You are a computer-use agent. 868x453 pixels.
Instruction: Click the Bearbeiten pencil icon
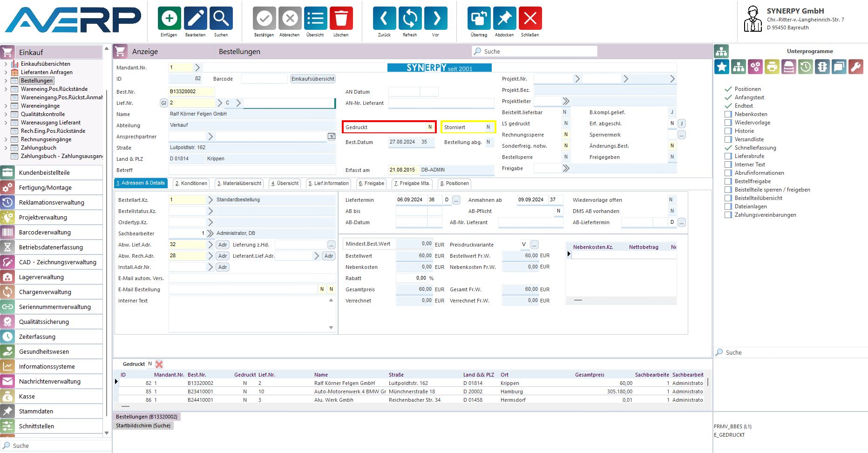[x=195, y=19]
